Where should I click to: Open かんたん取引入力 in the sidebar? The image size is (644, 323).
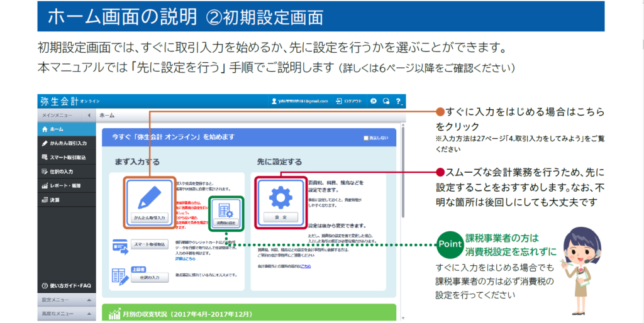[67, 143]
